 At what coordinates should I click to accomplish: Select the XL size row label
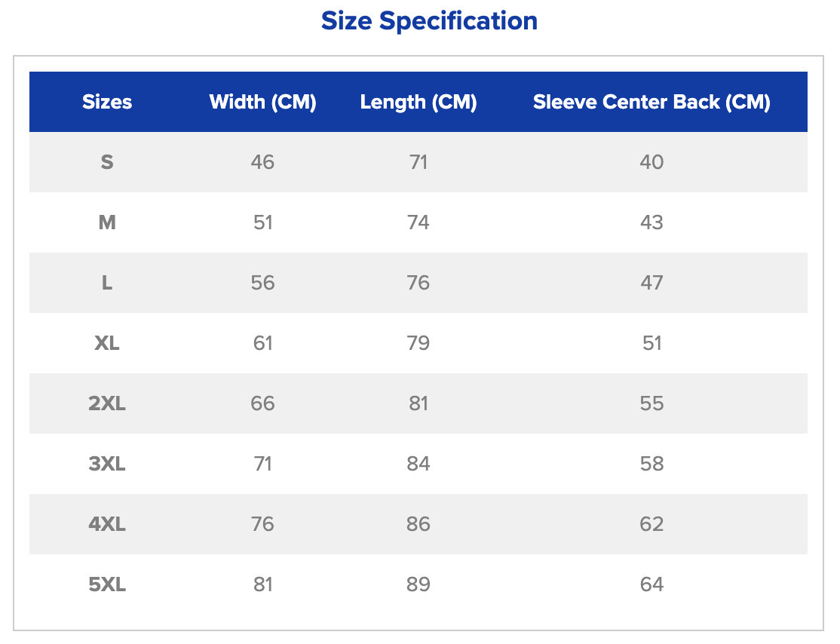click(x=107, y=343)
